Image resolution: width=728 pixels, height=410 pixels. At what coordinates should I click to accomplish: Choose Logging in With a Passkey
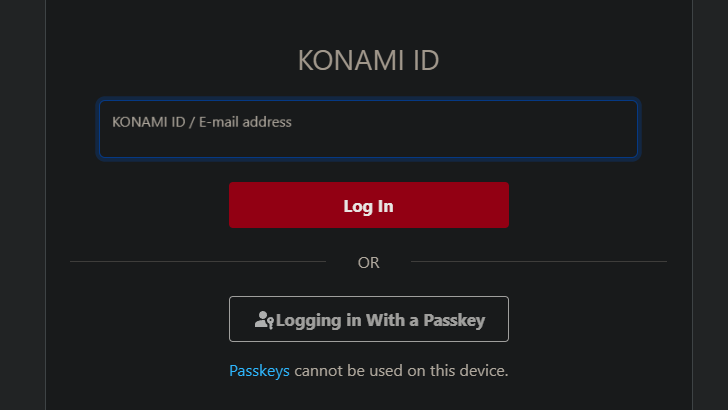[368, 320]
